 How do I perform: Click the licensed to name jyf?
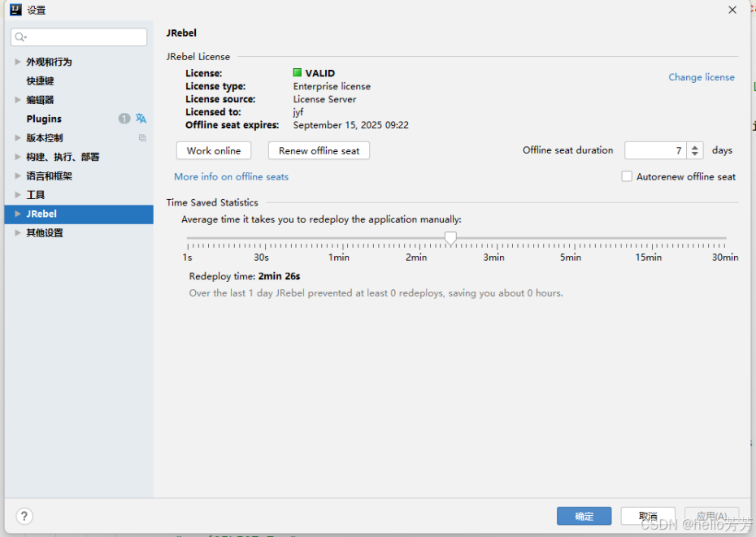[298, 112]
